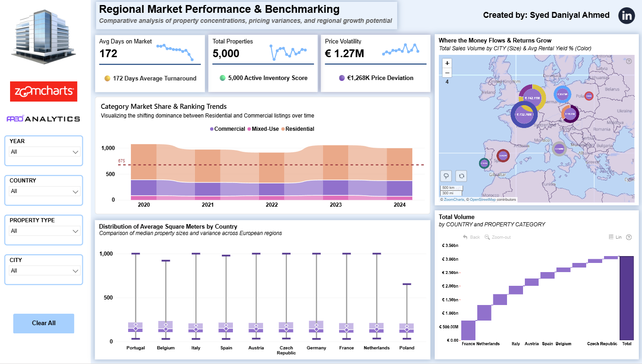Select the €742.11M bubble on map
This screenshot has height=364, width=642.
coord(532,98)
